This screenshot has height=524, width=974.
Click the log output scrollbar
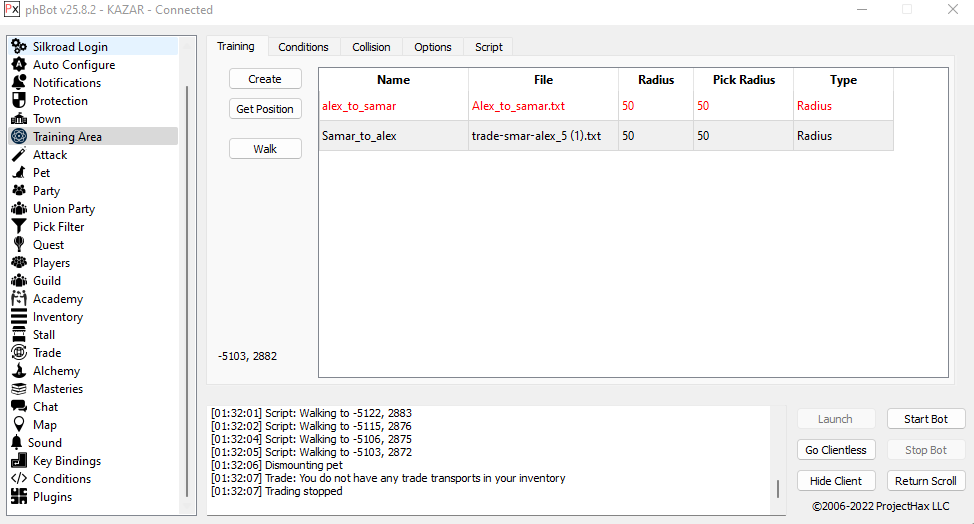778,489
